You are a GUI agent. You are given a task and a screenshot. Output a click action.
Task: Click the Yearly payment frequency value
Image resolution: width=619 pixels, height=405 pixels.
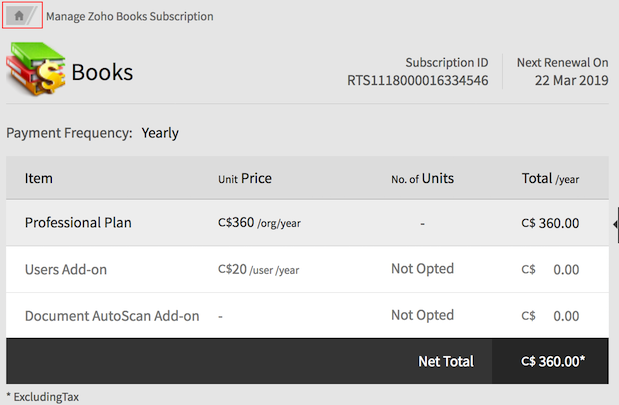160,132
